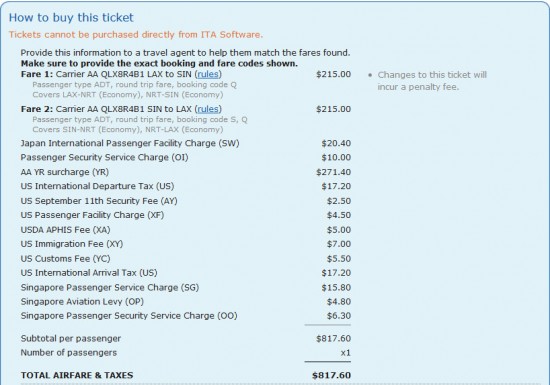Click the TOTAL AIRFARE & TAXES amount
Viewport: 550px width, 385px height.
pos(331,375)
